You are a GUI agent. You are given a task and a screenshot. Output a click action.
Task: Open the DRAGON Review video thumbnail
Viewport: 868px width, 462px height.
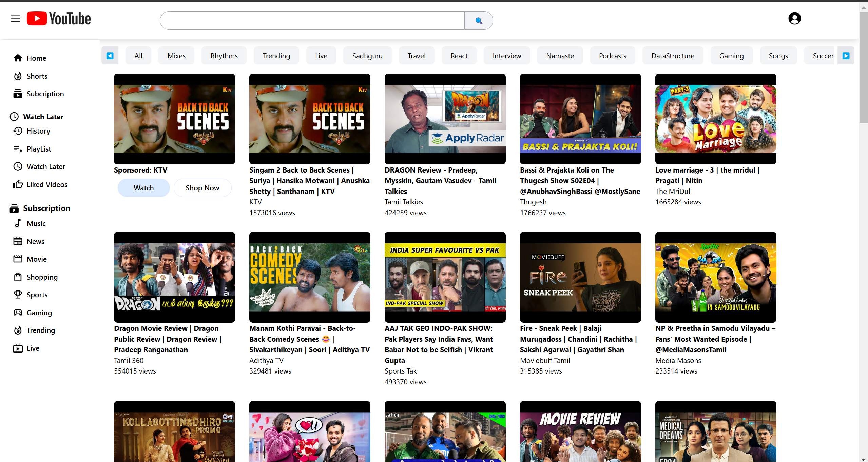click(x=445, y=119)
